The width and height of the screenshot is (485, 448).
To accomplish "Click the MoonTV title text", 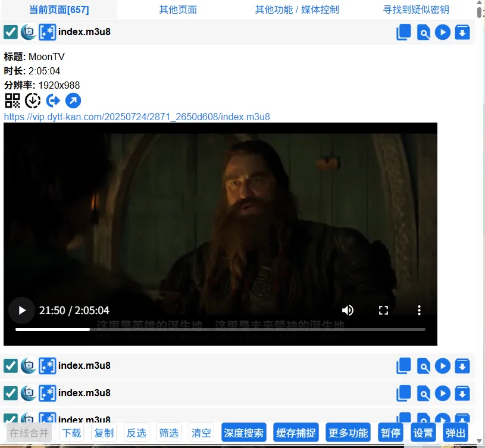I will click(46, 57).
